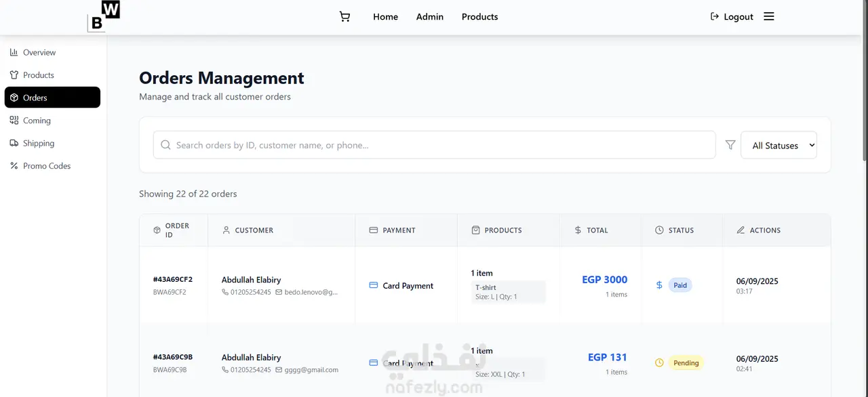Open Products in the top navigation
868x397 pixels.
[x=479, y=17]
